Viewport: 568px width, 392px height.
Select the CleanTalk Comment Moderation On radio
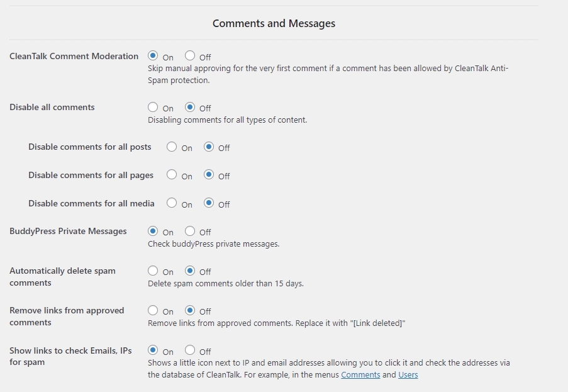(x=152, y=55)
